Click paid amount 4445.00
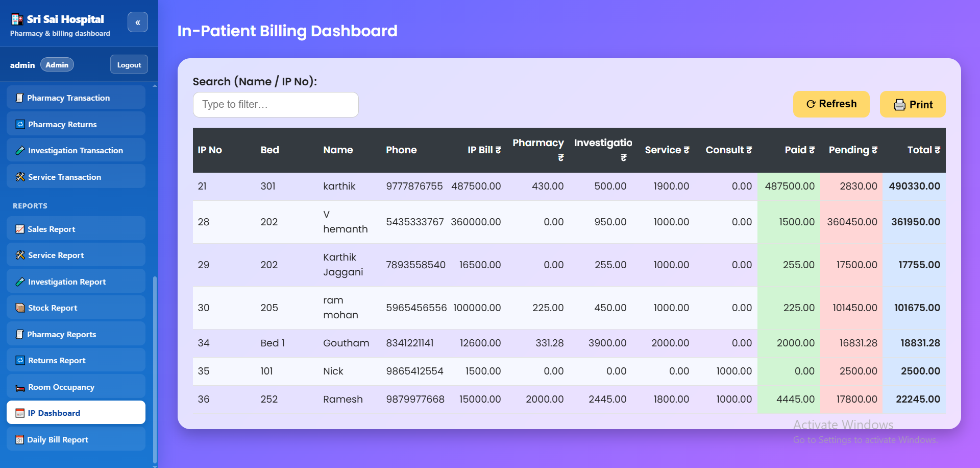The width and height of the screenshot is (980, 468). point(795,399)
